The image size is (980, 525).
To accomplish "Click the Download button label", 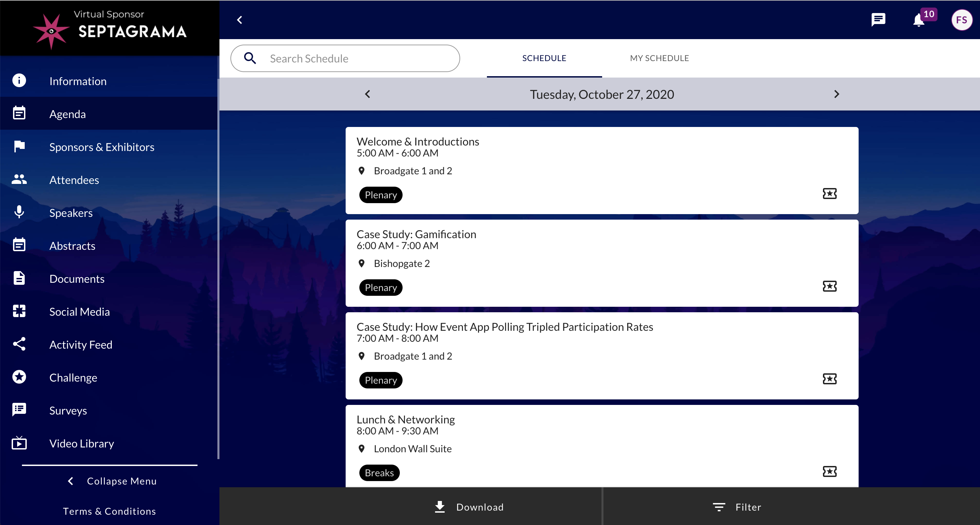I will coord(480,507).
